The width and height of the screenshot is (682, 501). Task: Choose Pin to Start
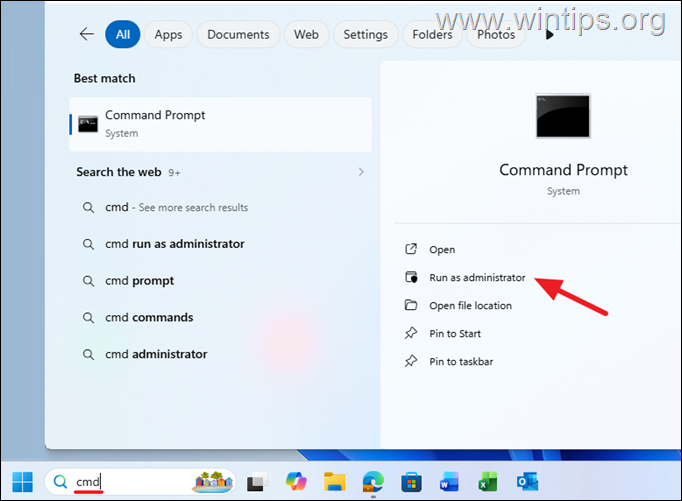(x=455, y=334)
